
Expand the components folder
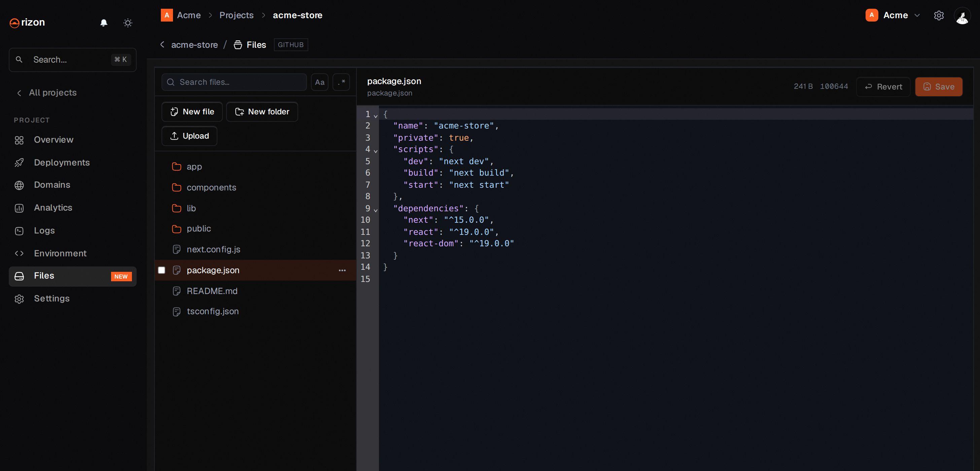(255, 188)
